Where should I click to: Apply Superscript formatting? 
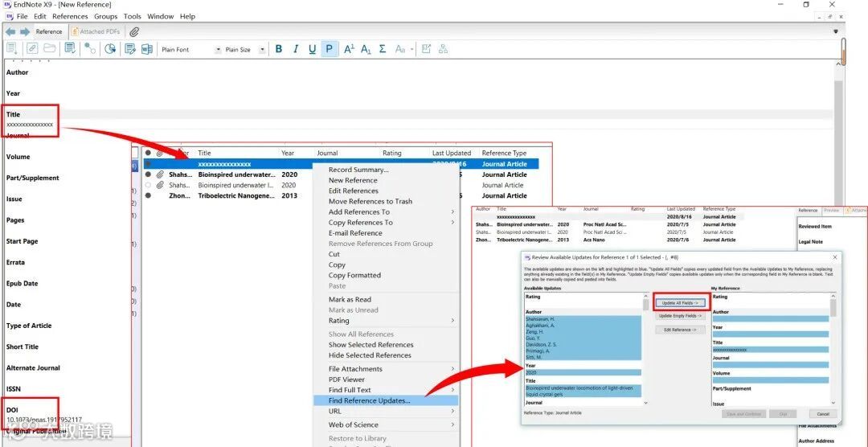pyautogui.click(x=349, y=49)
